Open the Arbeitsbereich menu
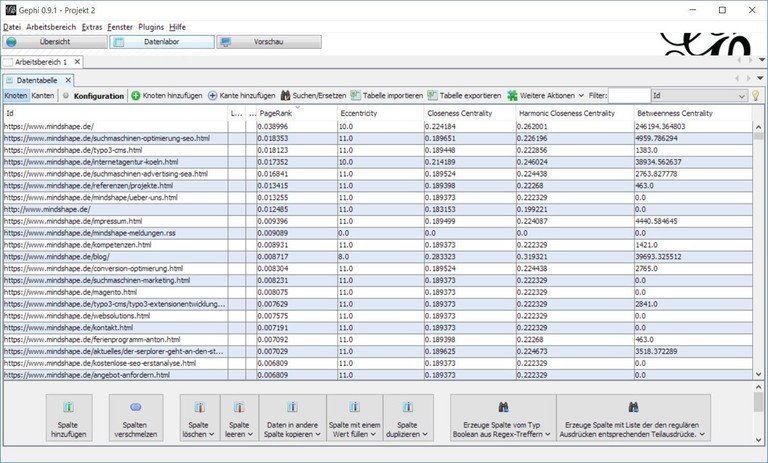This screenshot has height=463, width=768. pos(51,27)
